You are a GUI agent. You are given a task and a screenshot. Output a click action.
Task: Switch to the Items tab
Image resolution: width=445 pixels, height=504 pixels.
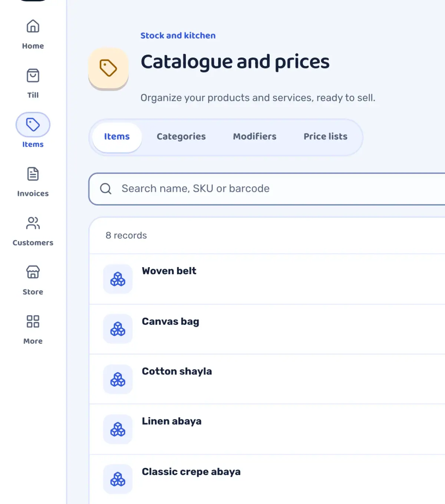[117, 137]
